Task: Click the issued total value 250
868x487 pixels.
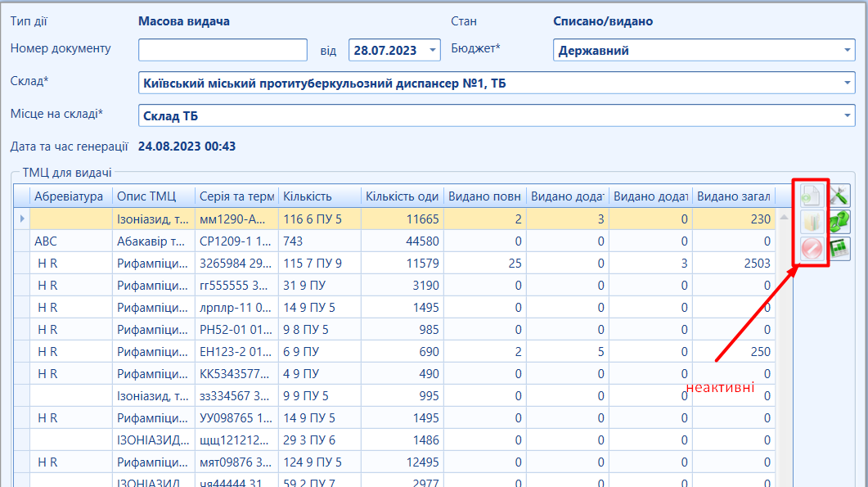Action: click(x=761, y=352)
